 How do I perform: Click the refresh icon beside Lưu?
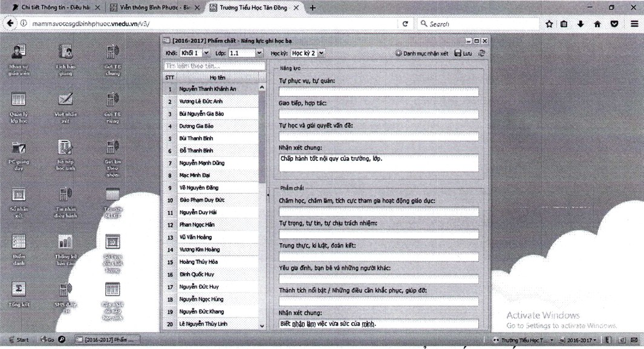click(481, 53)
